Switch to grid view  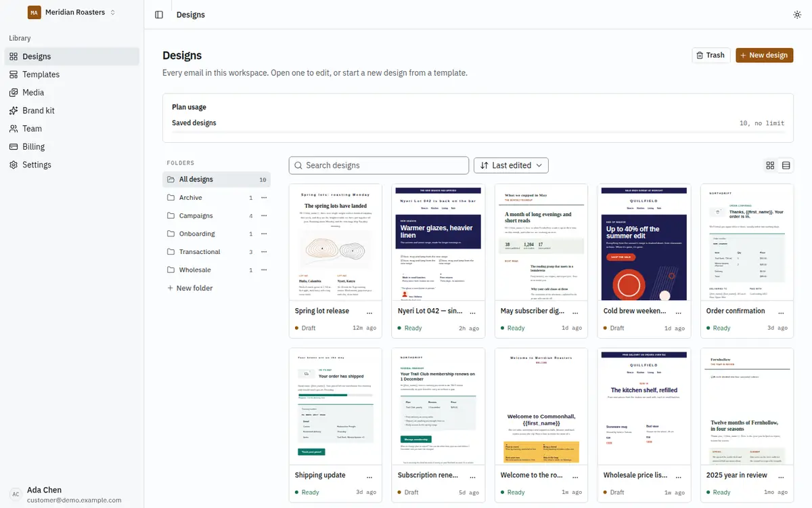tap(770, 165)
